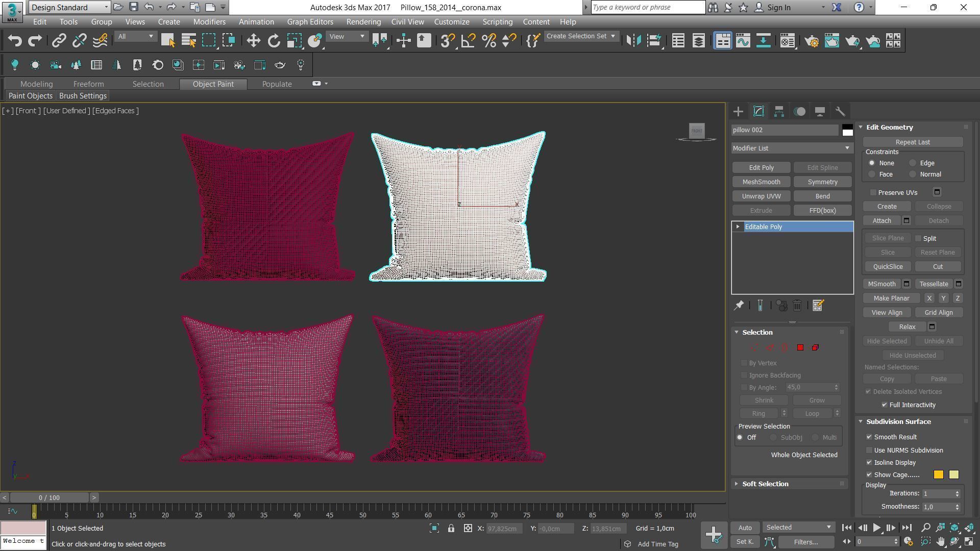Open the reference coordinate View dropdown
Viewport: 980px width, 551px height.
(347, 36)
